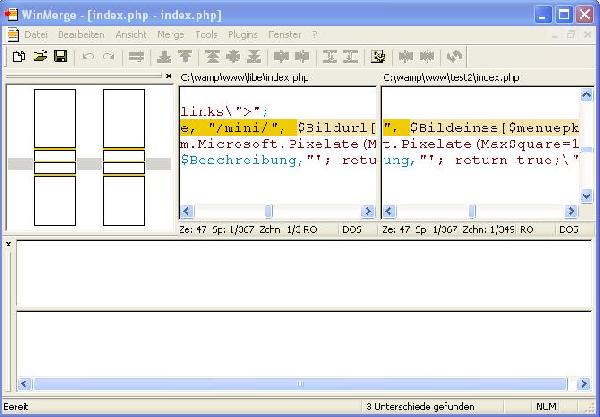The height and width of the screenshot is (417, 600).
Task: Click the document icon beside Datei menu
Action: (x=13, y=35)
